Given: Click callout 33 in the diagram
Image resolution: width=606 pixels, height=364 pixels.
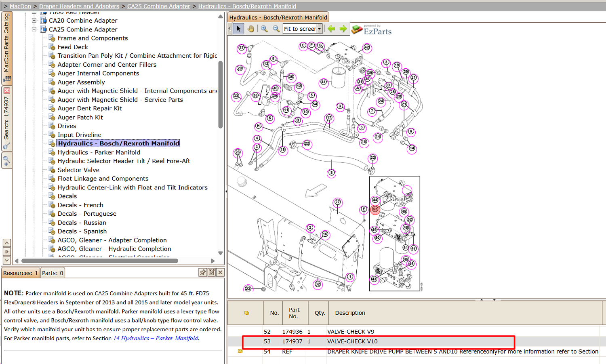Looking at the screenshot, I should (x=236, y=96).
